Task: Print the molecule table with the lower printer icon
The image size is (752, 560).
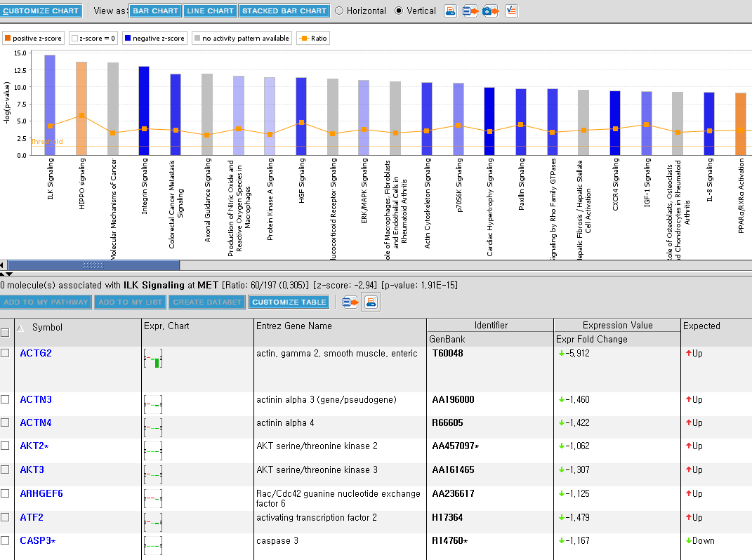Action: coord(371,302)
